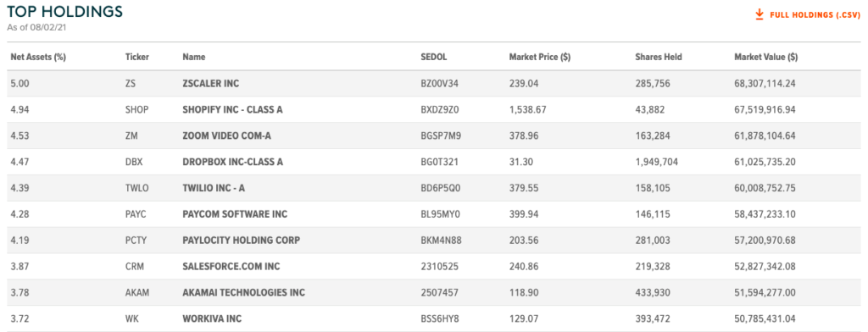Click the market price 399.94
868x332 pixels.
(524, 214)
